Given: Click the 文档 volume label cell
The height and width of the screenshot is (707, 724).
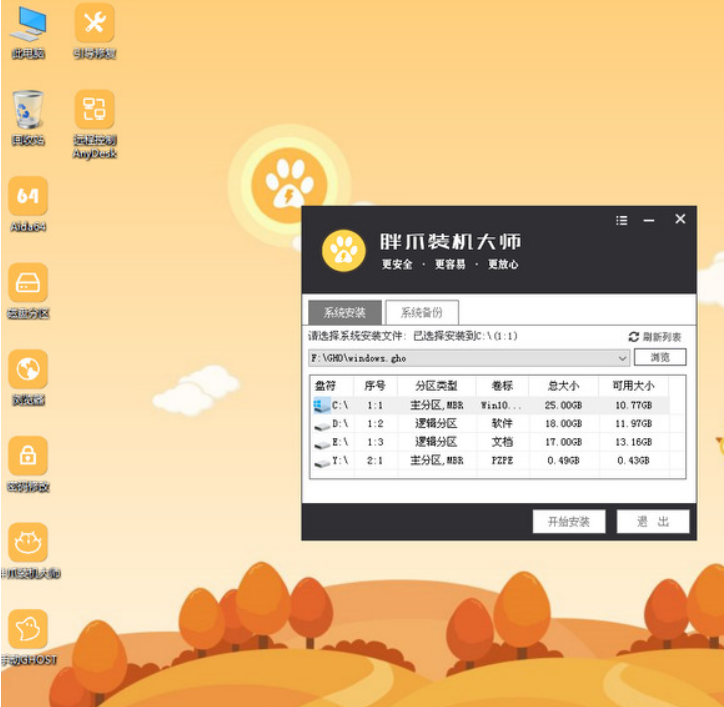Looking at the screenshot, I should pos(502,442).
